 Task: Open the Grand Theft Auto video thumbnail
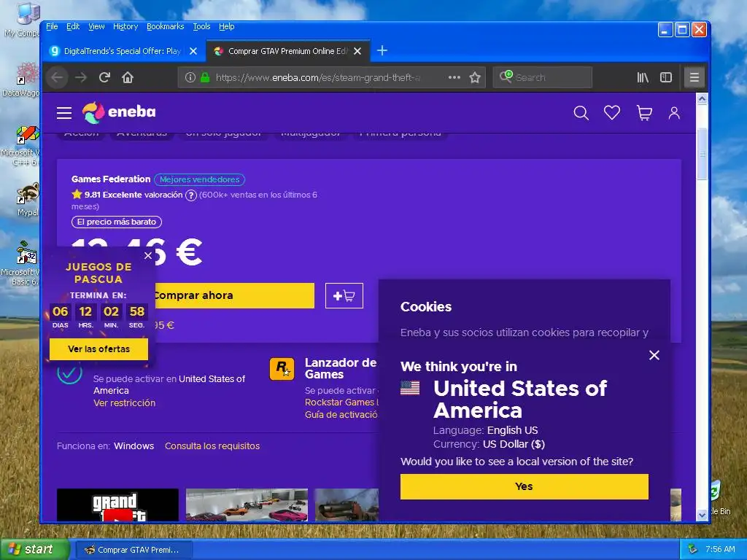click(x=117, y=505)
